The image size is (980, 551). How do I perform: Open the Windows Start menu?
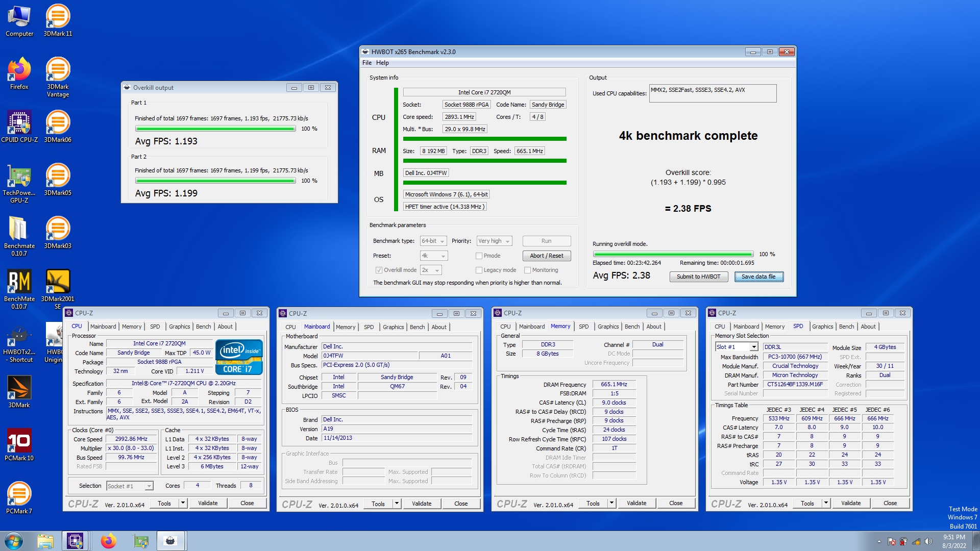tap(14, 541)
